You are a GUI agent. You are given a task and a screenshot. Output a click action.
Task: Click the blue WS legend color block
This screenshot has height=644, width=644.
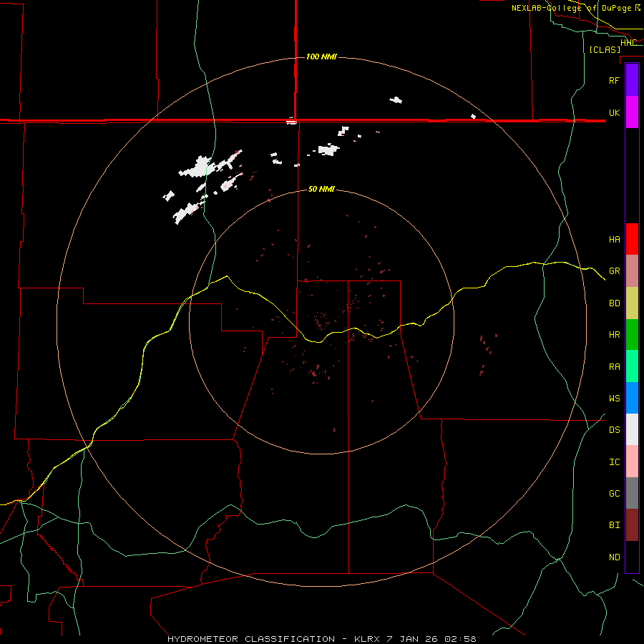point(632,398)
